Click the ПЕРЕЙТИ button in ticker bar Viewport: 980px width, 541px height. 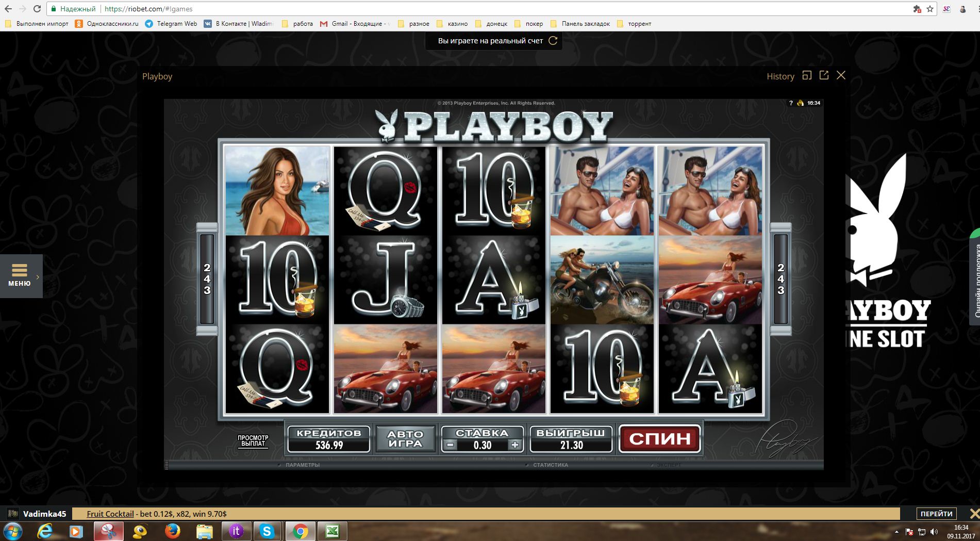coord(936,514)
